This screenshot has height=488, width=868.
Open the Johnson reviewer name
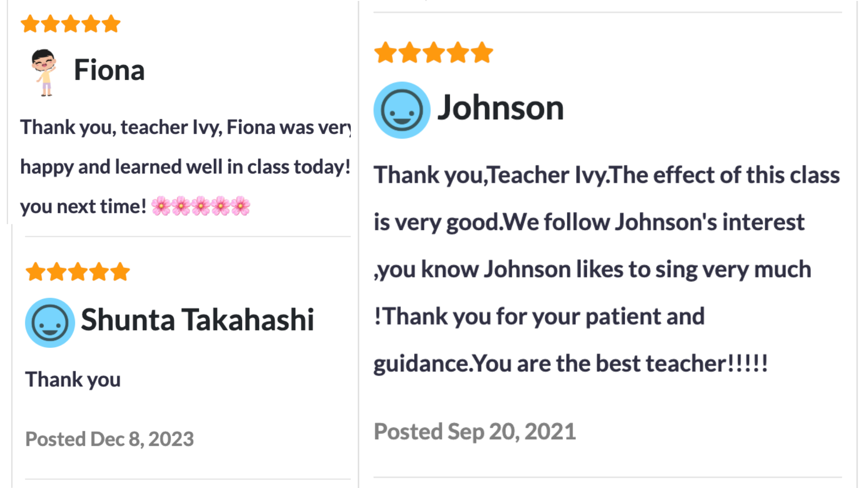pos(500,108)
